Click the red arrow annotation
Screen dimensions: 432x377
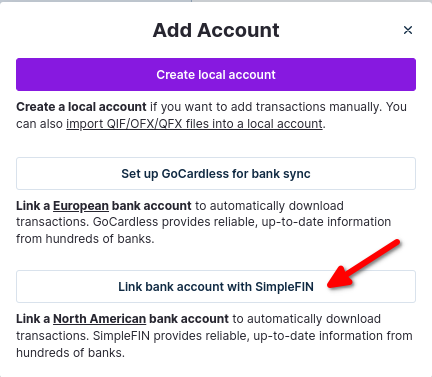363,263
